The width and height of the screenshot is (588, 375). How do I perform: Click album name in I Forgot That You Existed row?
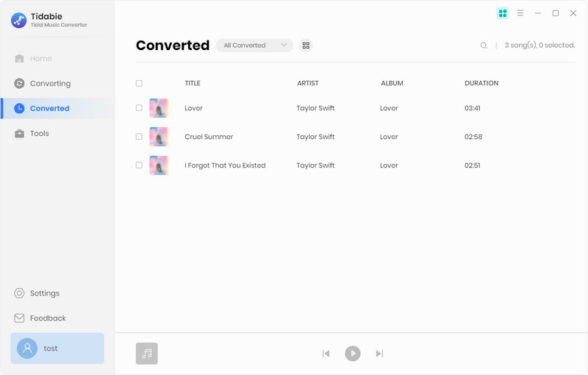coord(389,165)
